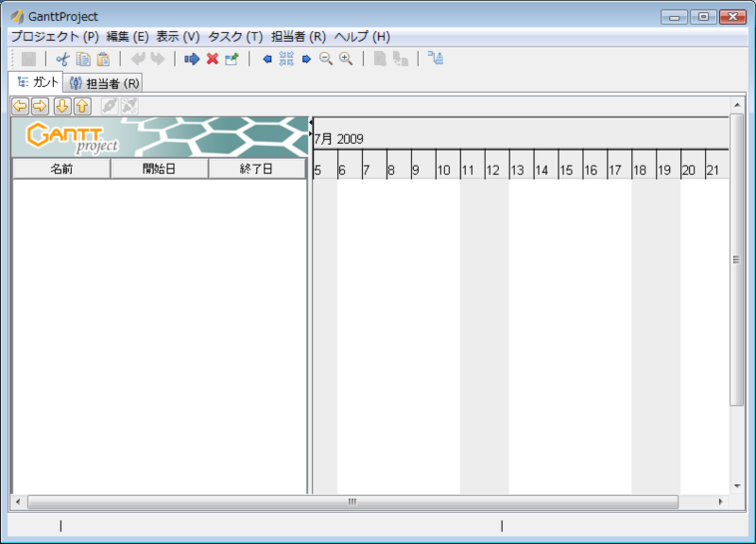756x544 pixels.
Task: Unindent task with yellow left arrow button
Action: (20, 106)
